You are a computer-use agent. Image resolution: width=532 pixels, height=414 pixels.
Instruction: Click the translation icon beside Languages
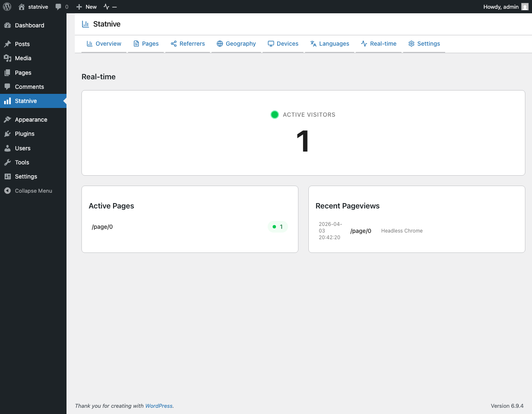313,44
